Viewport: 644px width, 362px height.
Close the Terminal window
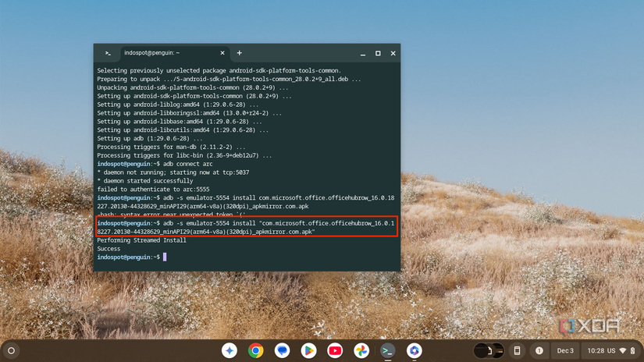(393, 53)
